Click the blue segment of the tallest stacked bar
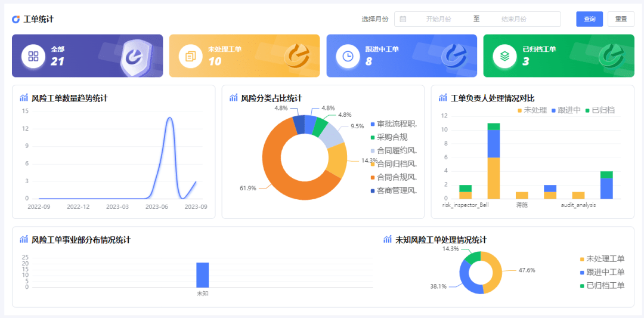 pyautogui.click(x=494, y=143)
